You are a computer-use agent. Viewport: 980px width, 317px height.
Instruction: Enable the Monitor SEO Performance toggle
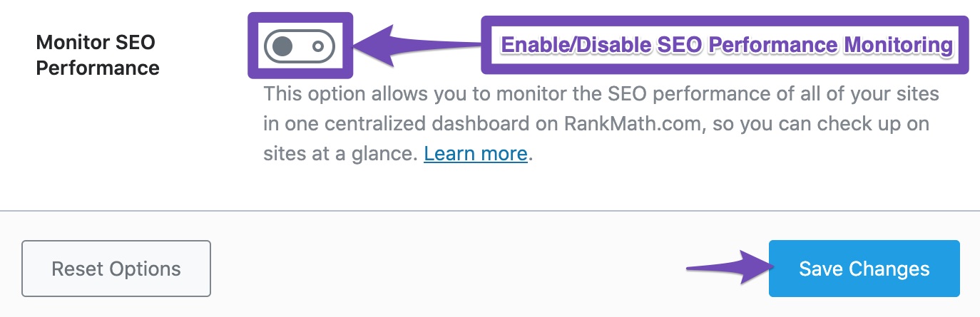(299, 46)
